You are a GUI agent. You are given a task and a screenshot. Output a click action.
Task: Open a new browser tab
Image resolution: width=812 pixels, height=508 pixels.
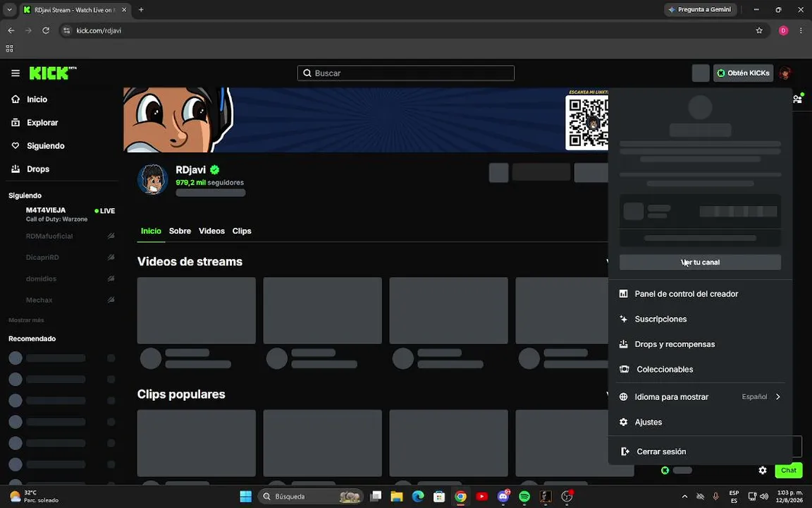click(141, 9)
